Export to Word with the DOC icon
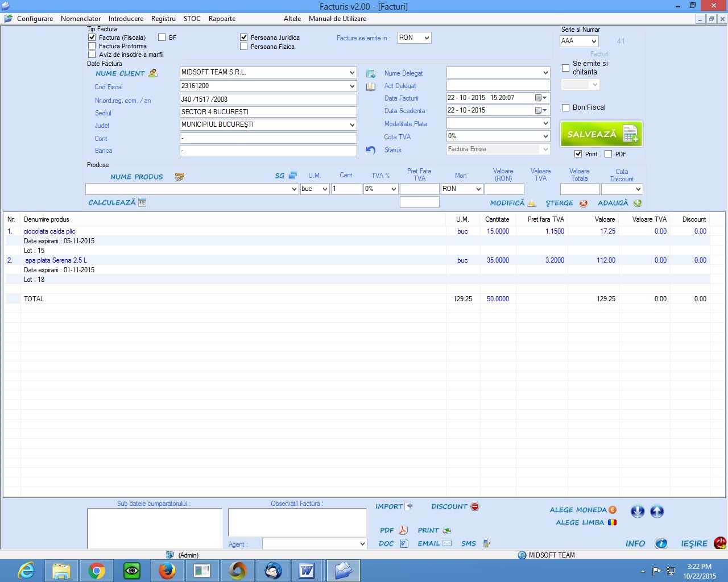Screen dimensions: 728x582 [x=404, y=543]
